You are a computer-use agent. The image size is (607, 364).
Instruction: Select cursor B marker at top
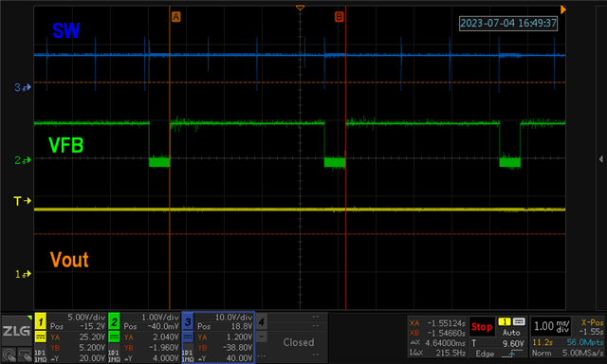point(339,17)
